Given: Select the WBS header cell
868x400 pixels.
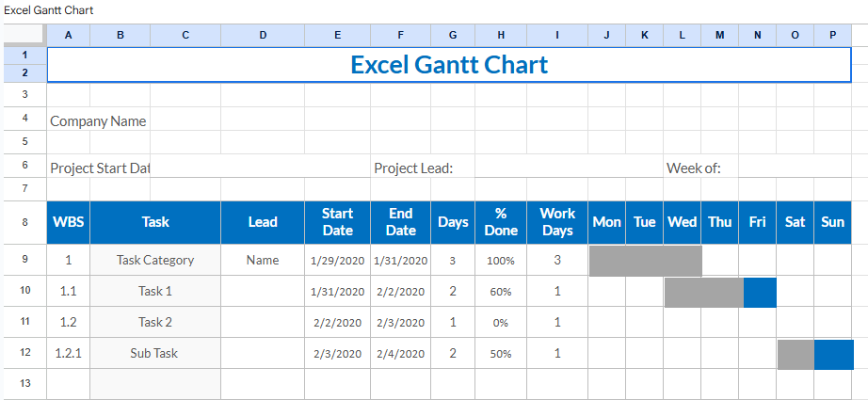Looking at the screenshot, I should tap(68, 222).
